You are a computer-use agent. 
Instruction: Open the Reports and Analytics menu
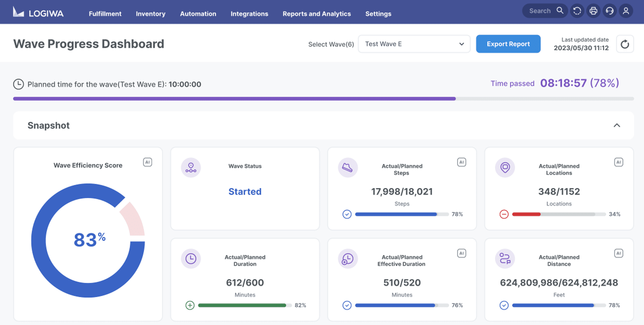click(316, 14)
